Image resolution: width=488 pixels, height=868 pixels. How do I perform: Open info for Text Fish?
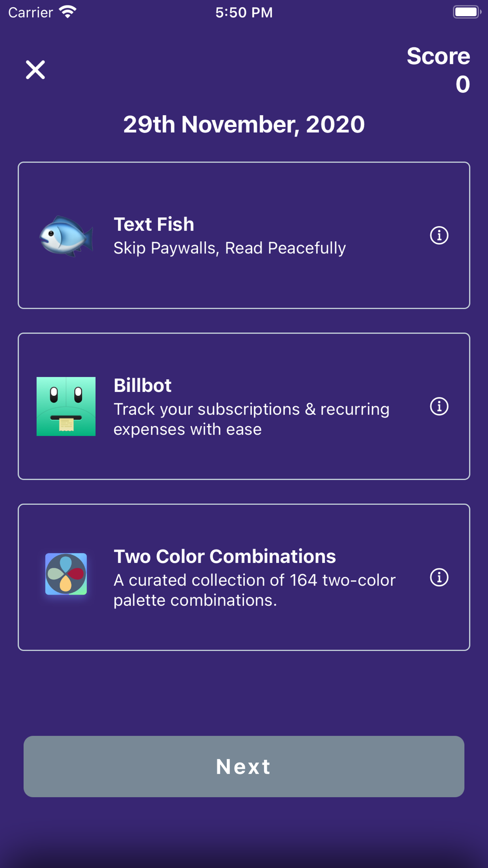pyautogui.click(x=439, y=235)
